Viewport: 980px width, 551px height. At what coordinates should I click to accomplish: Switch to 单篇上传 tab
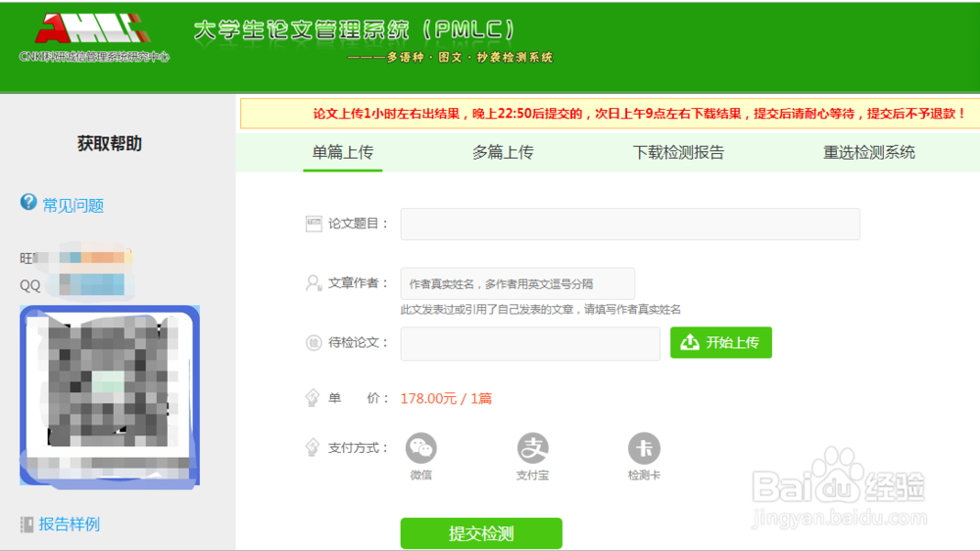pos(342,152)
